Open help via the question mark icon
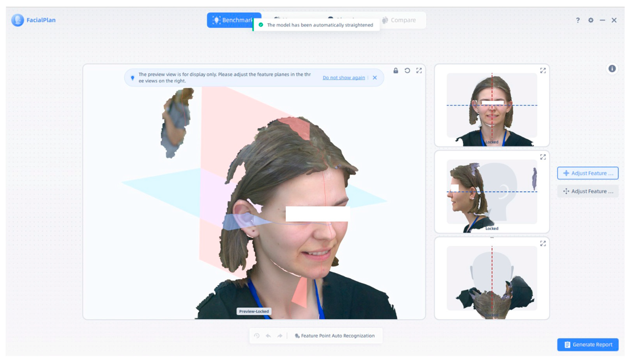630x364 pixels. [x=578, y=20]
